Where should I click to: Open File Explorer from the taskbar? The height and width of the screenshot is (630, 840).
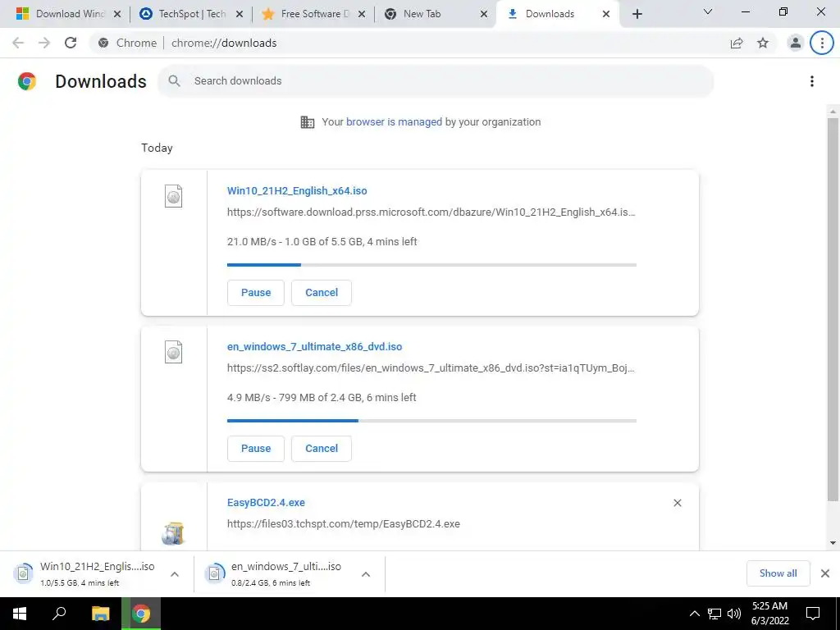coord(100,614)
